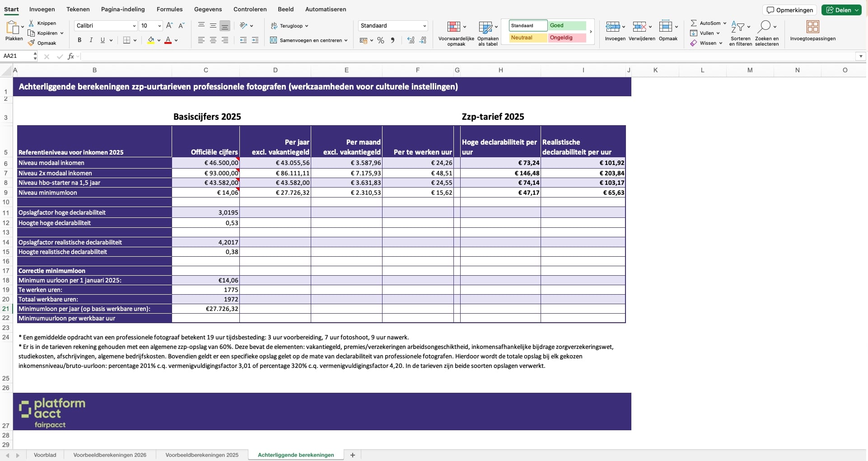
Task: Click the increase indent icon
Action: 255,40
